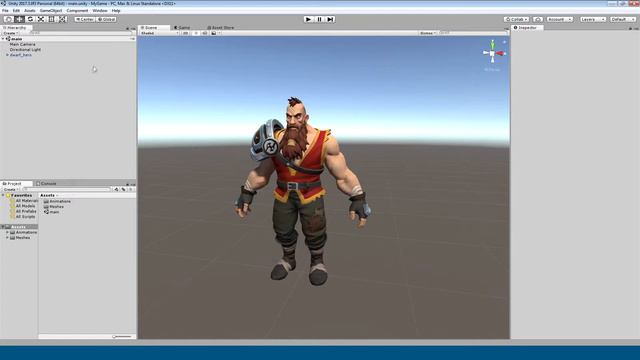Select the combined Transform tool

[x=62, y=19]
